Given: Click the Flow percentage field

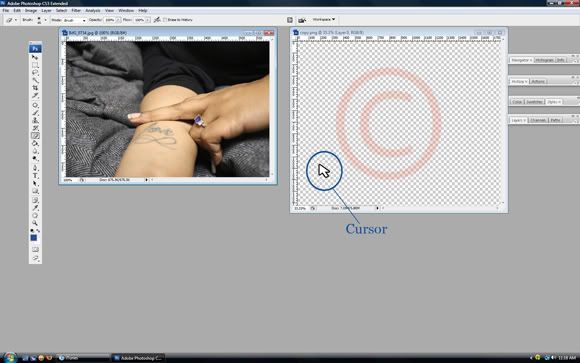Looking at the screenshot, I should (x=139, y=20).
